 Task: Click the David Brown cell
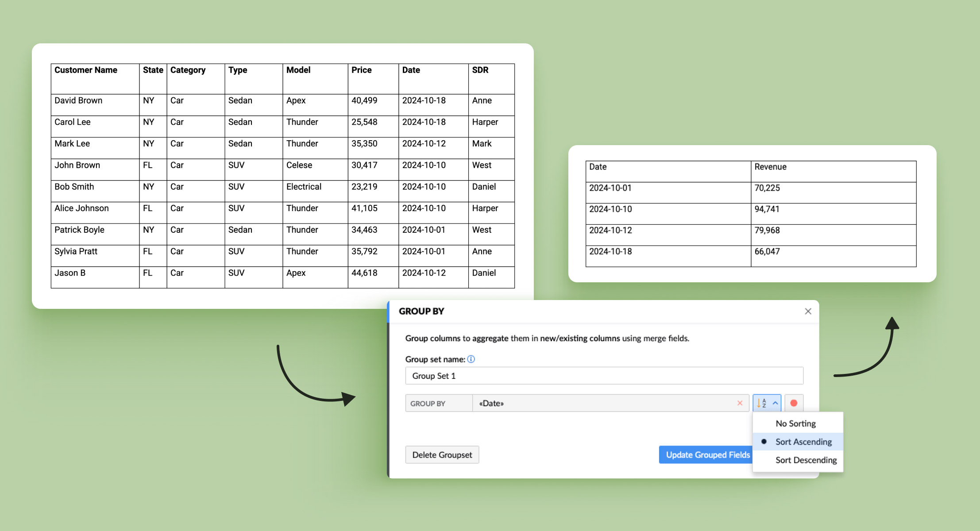[x=95, y=105]
